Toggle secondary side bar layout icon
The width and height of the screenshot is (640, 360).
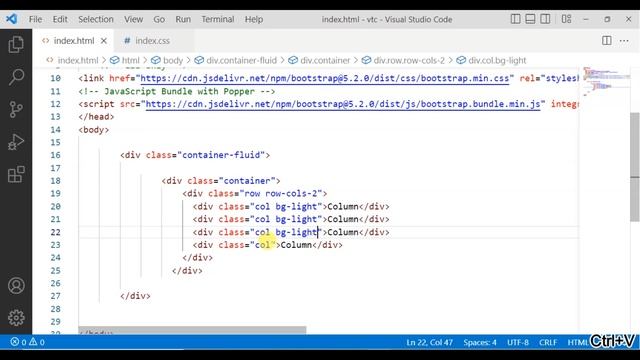[545, 19]
